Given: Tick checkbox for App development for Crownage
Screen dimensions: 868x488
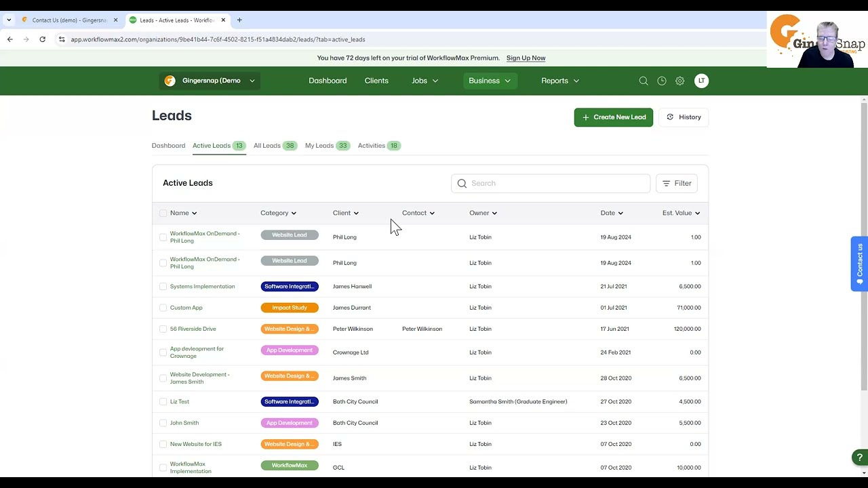Looking at the screenshot, I should 163,352.
